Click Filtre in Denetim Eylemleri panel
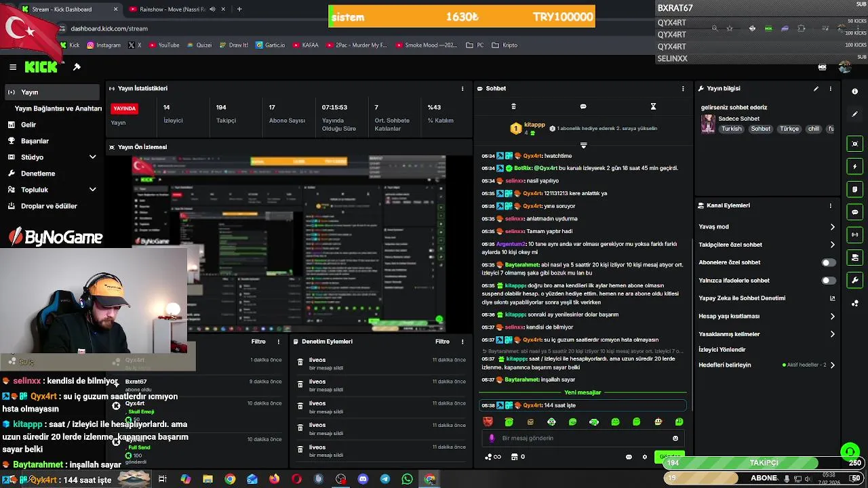The image size is (868, 488). (x=442, y=342)
